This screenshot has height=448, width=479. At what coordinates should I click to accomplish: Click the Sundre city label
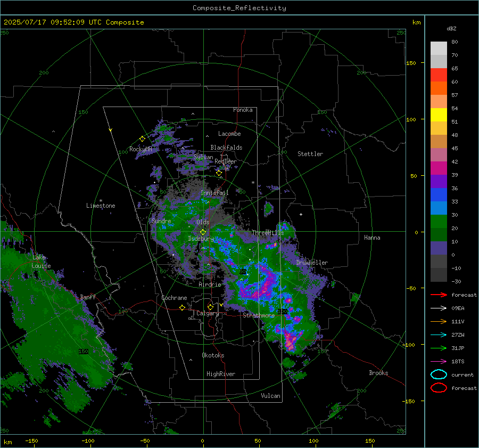(161, 221)
